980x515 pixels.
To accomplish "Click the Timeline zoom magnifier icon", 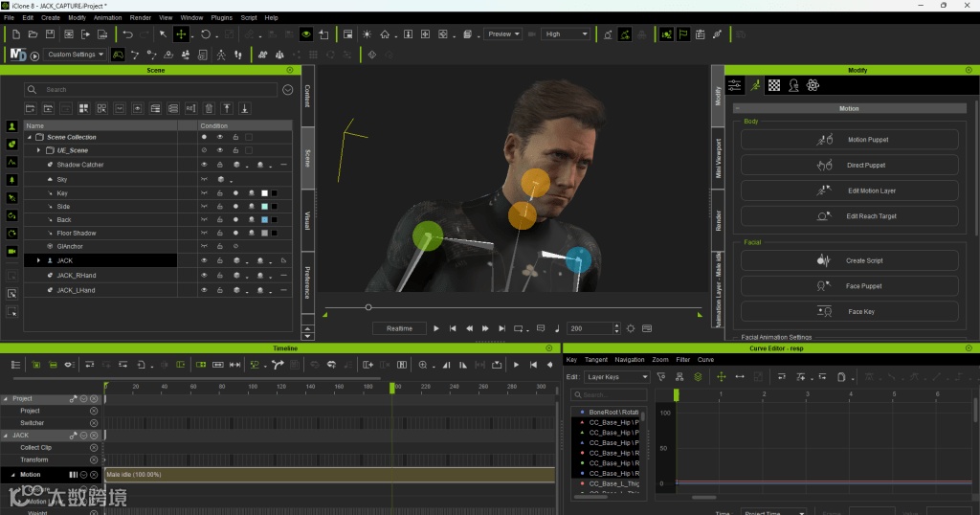I will pos(423,365).
